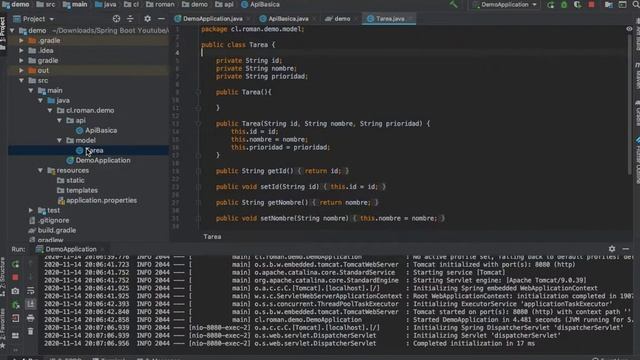Rerun DemoApplication from the top toolbar
Screen dimensions: 640x360
[551, 5]
